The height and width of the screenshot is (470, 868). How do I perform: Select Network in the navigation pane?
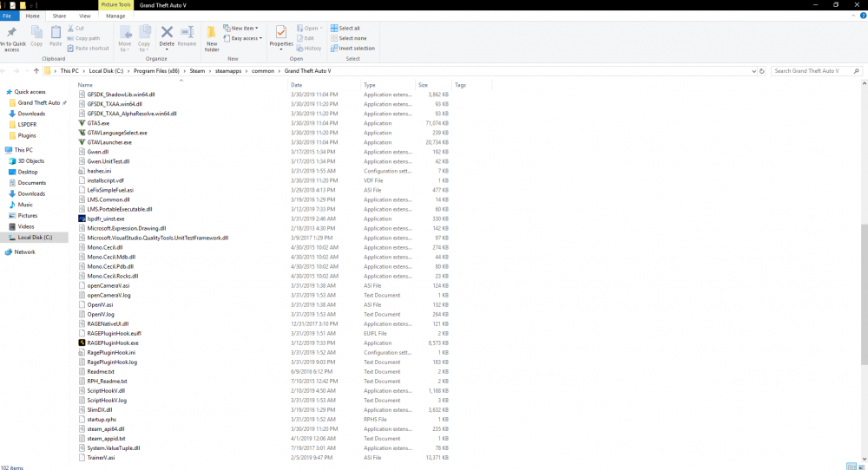[x=24, y=252]
